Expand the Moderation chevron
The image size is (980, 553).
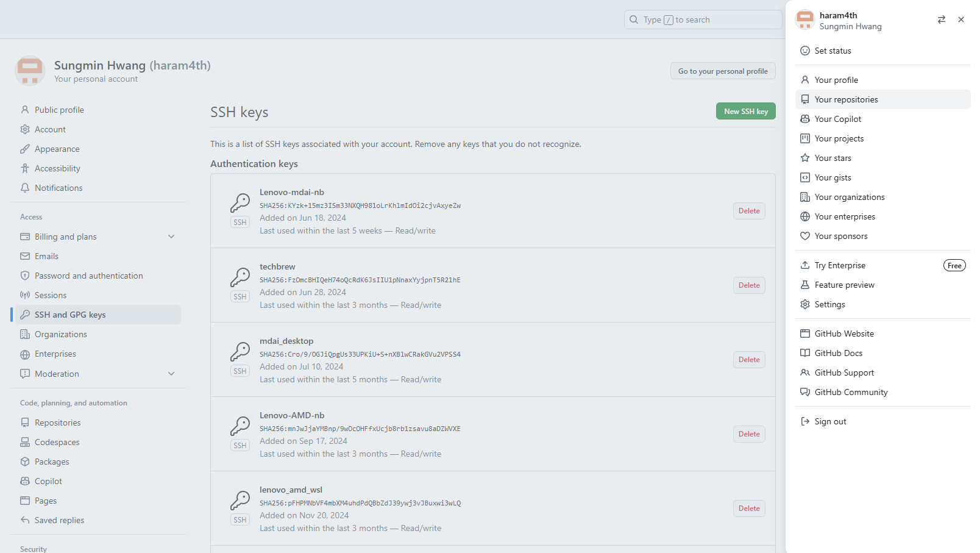(x=171, y=374)
